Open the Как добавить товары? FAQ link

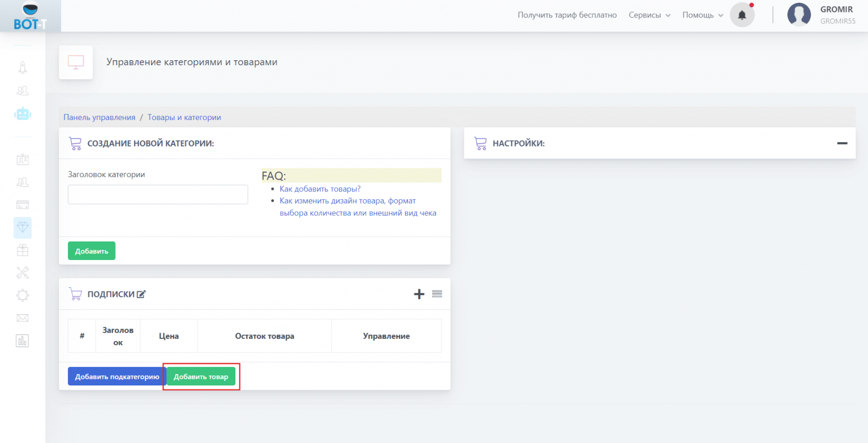click(320, 189)
